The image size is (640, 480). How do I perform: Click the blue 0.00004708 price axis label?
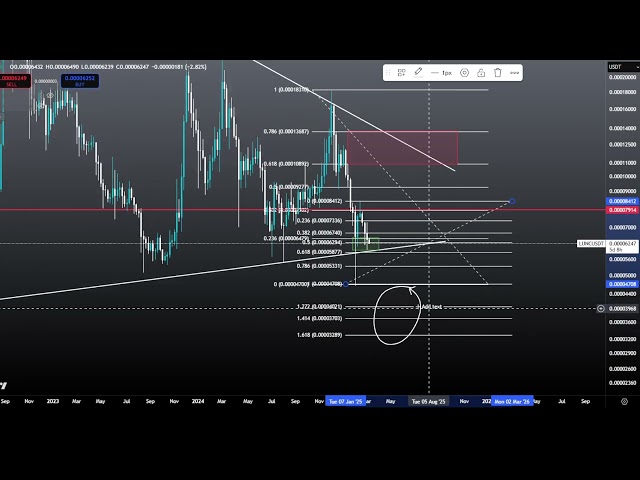pyautogui.click(x=621, y=284)
